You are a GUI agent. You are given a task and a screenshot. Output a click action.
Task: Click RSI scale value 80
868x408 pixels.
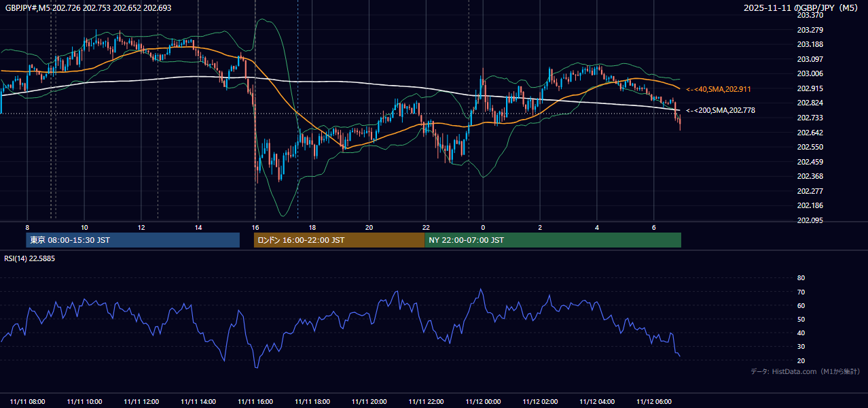click(x=801, y=278)
